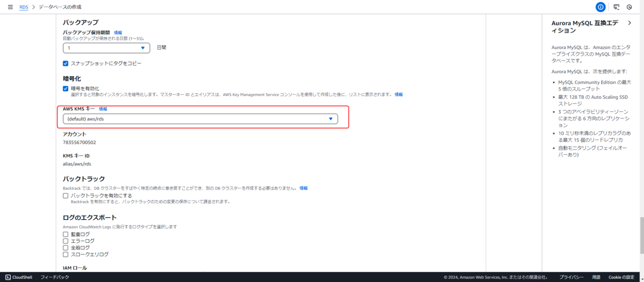
Task: Click the バックトラック section heading
Action: (x=84, y=179)
